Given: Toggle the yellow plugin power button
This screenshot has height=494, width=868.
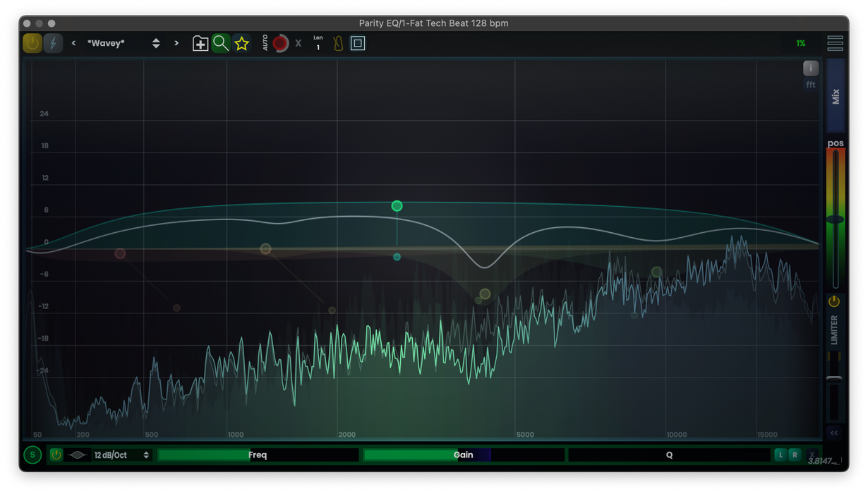Looking at the screenshot, I should click(32, 44).
